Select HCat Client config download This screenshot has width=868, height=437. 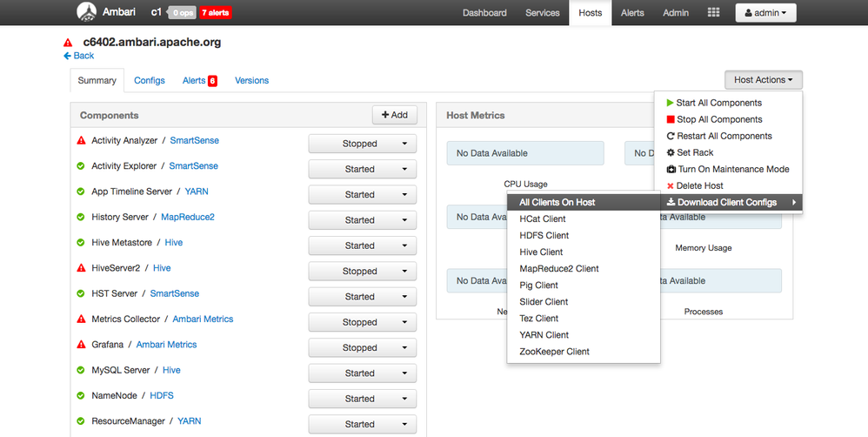tap(584, 219)
